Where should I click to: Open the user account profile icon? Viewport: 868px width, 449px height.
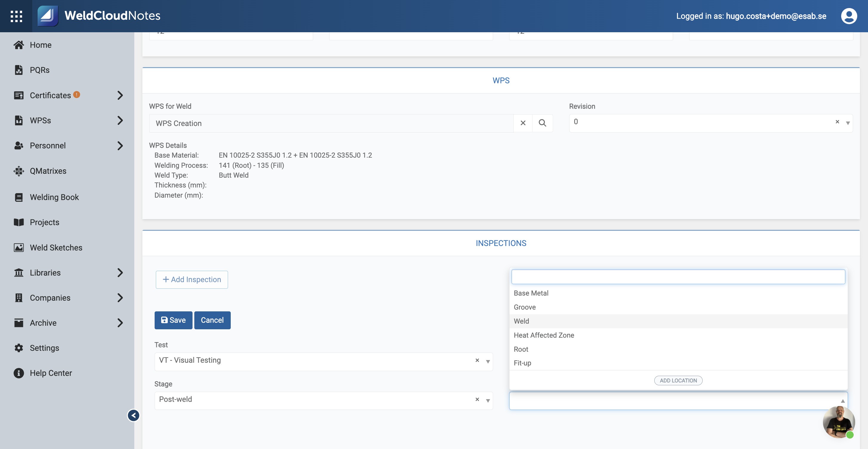[849, 16]
